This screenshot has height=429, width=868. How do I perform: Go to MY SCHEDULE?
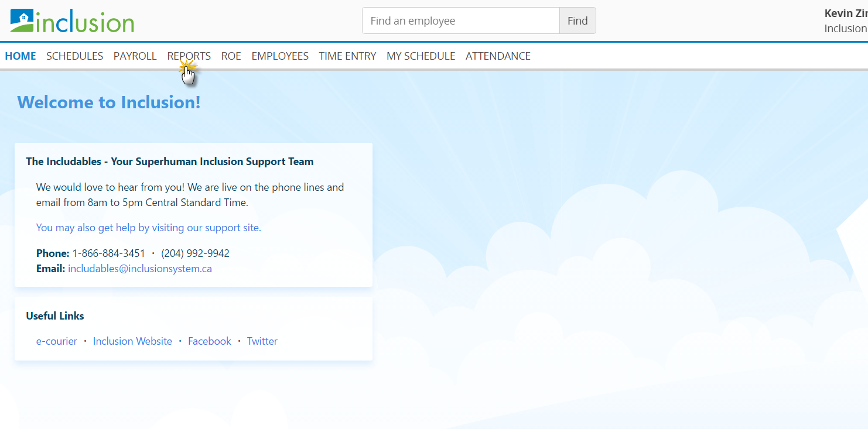point(421,56)
